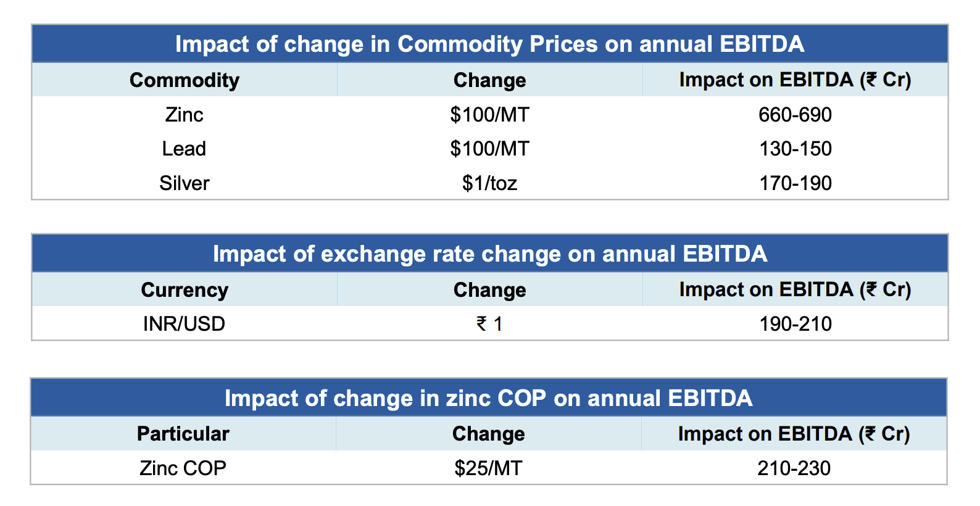Click the exchange rate change table title
This screenshot has height=506, width=980.
point(489,254)
